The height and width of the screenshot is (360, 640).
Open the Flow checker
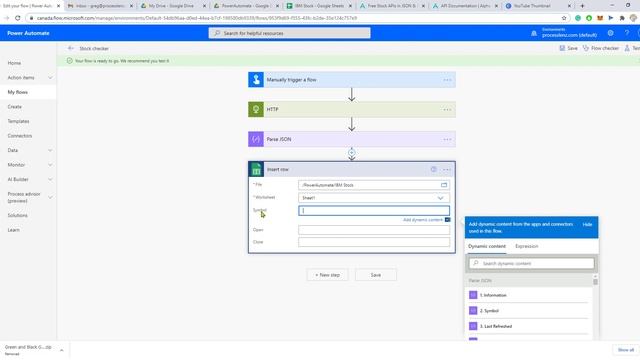[x=601, y=48]
